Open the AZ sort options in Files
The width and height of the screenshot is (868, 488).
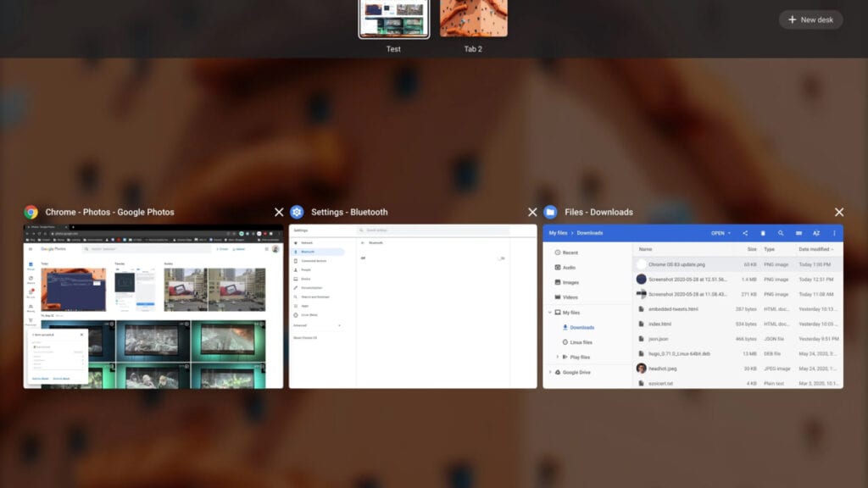tap(816, 233)
